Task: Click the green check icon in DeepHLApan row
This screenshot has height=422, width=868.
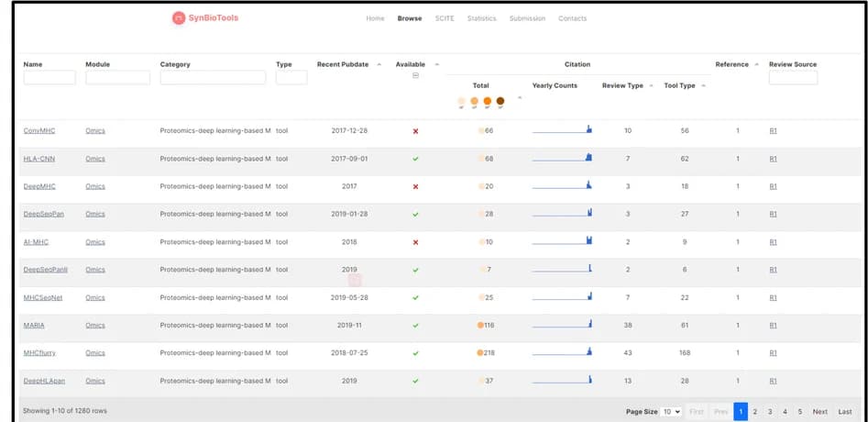Action: [416, 381]
